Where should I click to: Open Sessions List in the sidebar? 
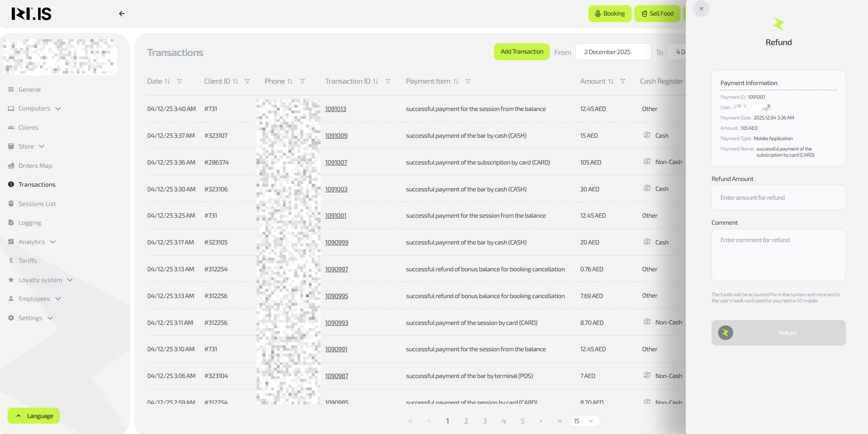[37, 204]
